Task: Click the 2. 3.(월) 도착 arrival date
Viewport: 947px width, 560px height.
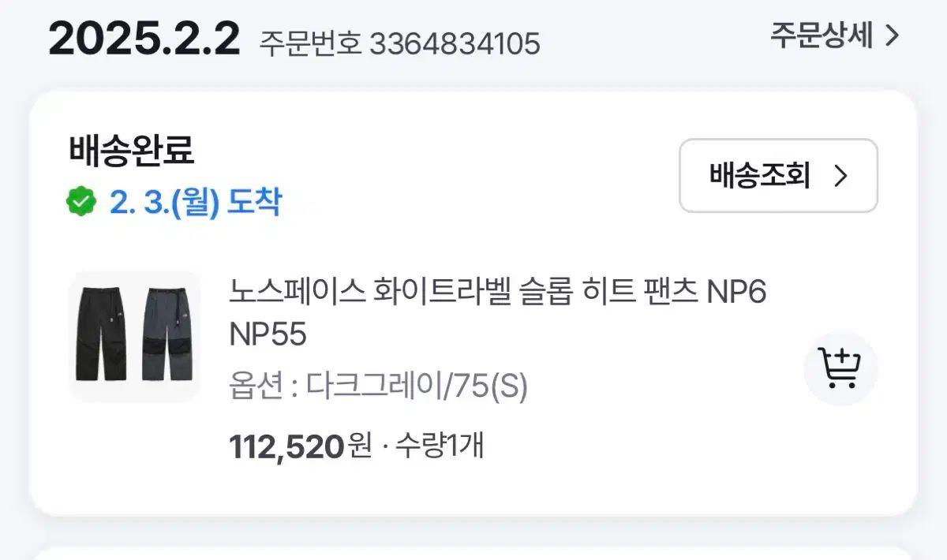Action: coord(194,203)
